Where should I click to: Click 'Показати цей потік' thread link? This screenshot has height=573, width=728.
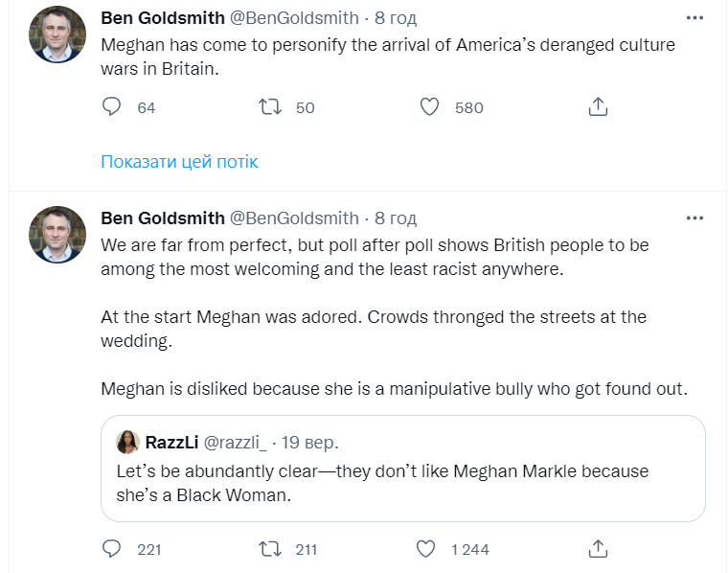(x=179, y=162)
